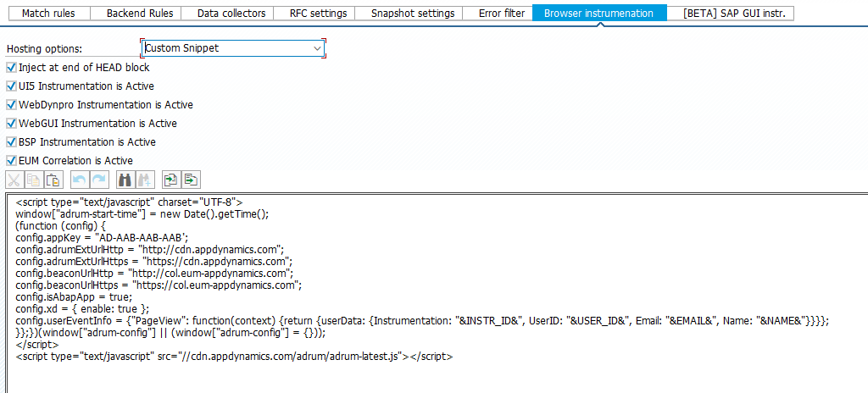This screenshot has width=868, height=393.
Task: Open the [BETA] SAP GUI instr. tab
Action: point(734,14)
